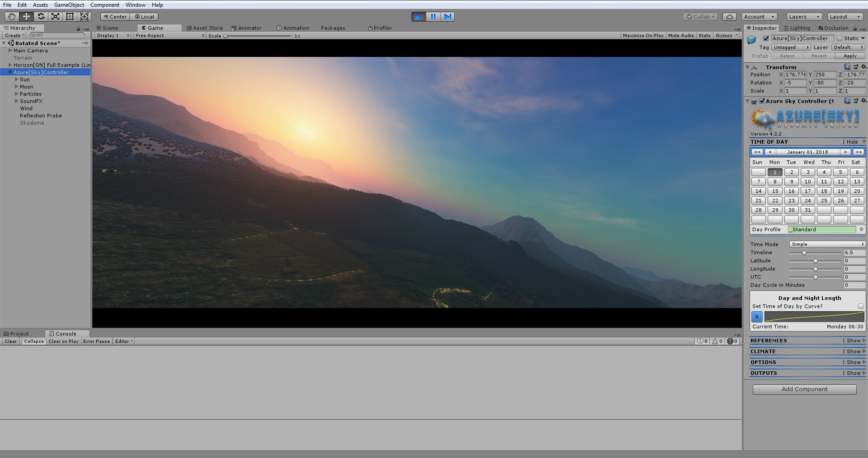Pause the game playback
868x458 pixels.
click(433, 16)
